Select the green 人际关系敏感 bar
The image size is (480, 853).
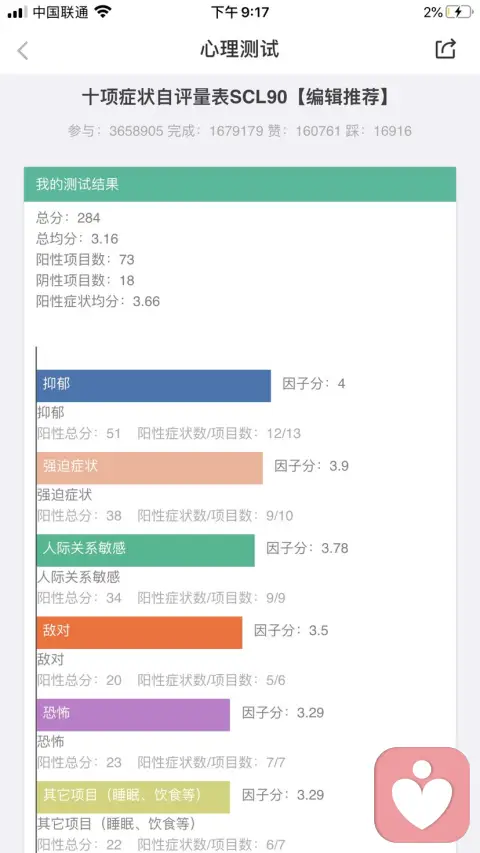[145, 550]
